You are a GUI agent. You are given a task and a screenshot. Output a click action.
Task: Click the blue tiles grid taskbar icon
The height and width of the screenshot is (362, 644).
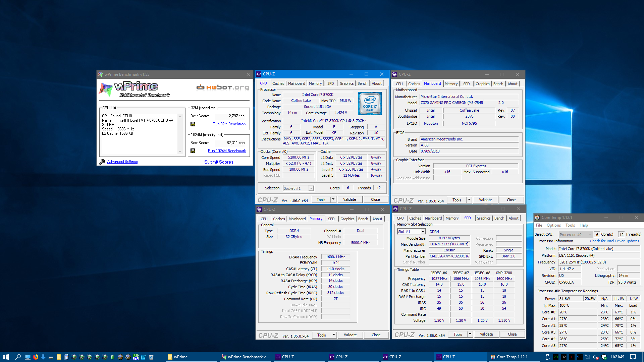click(x=143, y=357)
